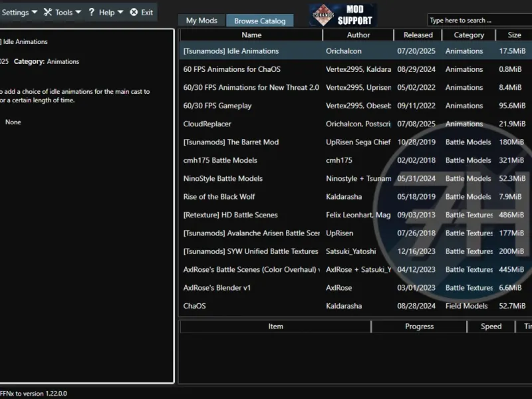Open the Tsunamods Mod Support banner

342,15
